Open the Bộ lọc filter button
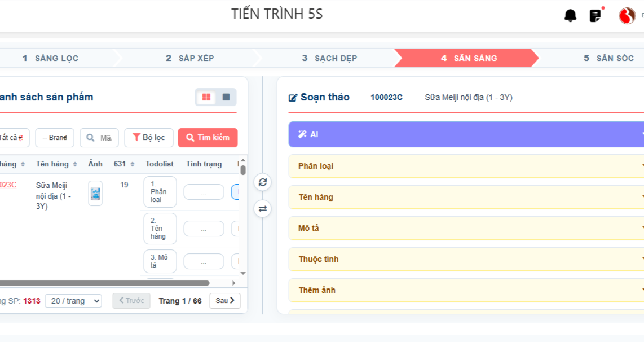The height and width of the screenshot is (342, 644). (149, 138)
